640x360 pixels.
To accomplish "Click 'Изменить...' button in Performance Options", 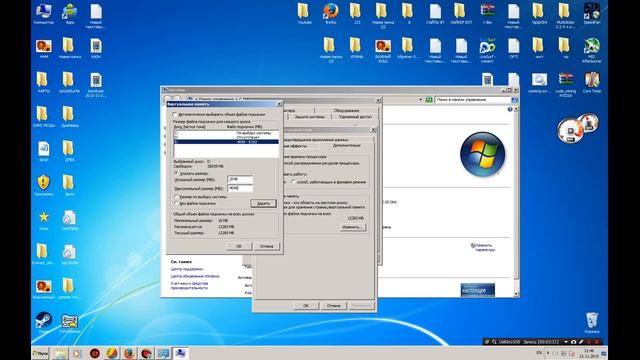I will [353, 227].
